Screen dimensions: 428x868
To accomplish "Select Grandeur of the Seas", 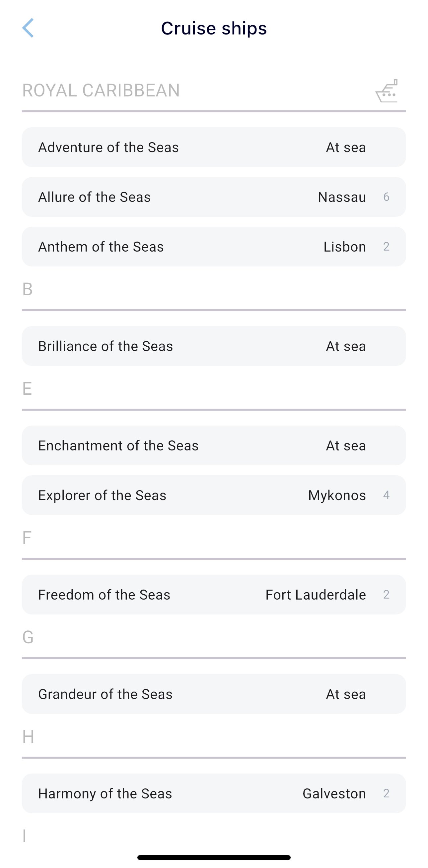I will tap(105, 694).
